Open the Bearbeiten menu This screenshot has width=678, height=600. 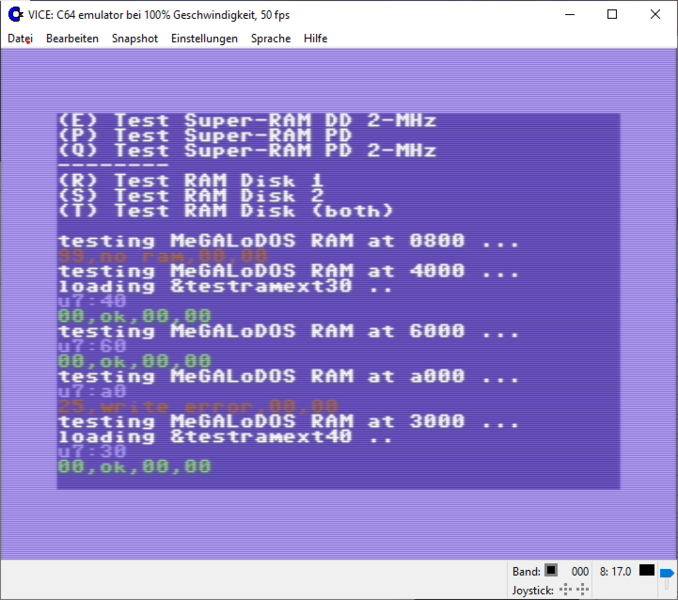[x=72, y=38]
